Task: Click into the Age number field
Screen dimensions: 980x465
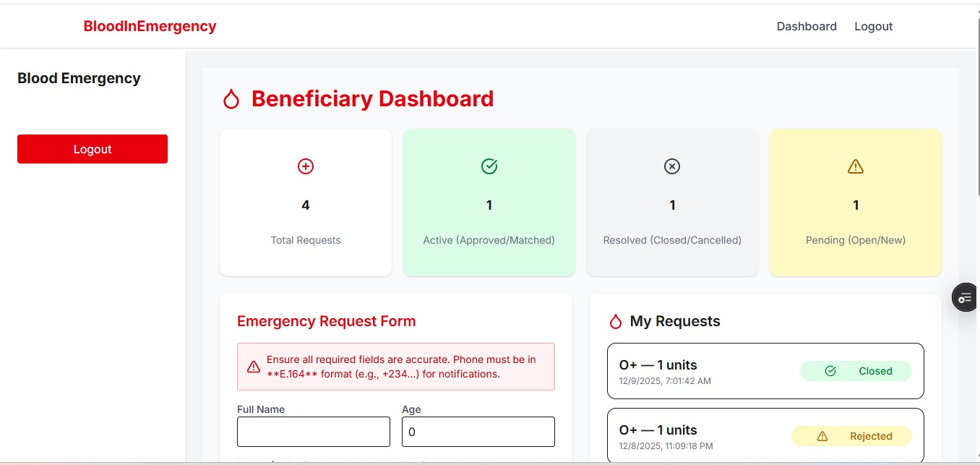Action: (478, 432)
